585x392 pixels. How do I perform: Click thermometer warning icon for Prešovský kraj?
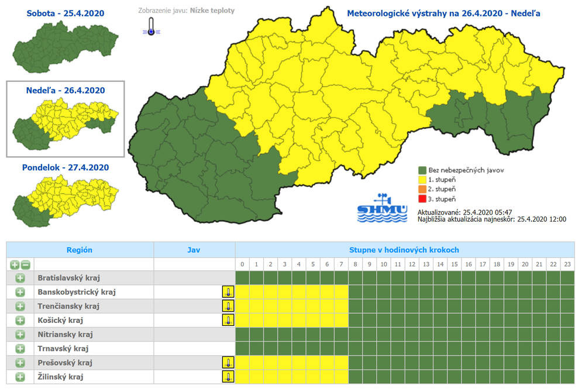[x=228, y=363]
